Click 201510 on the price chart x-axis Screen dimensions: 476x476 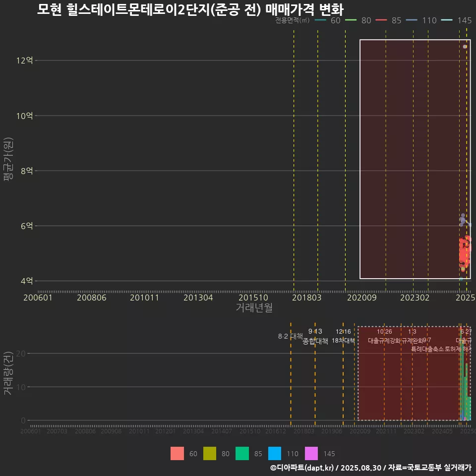[253, 297]
